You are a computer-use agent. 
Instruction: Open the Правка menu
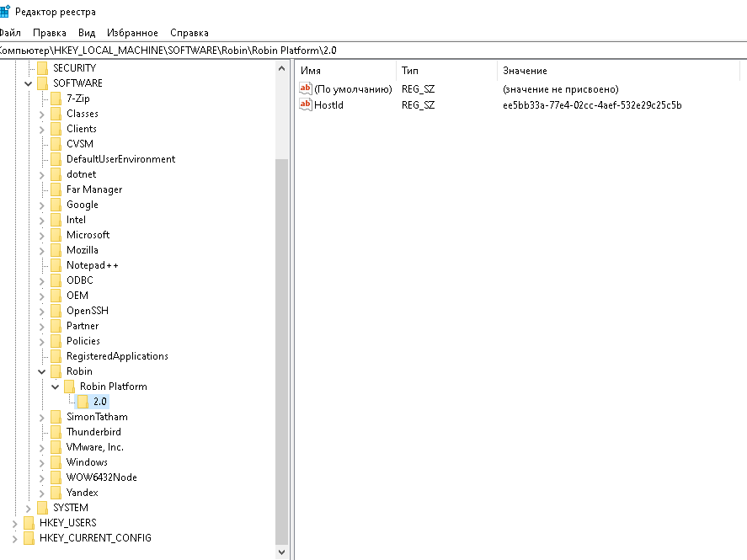[50, 33]
